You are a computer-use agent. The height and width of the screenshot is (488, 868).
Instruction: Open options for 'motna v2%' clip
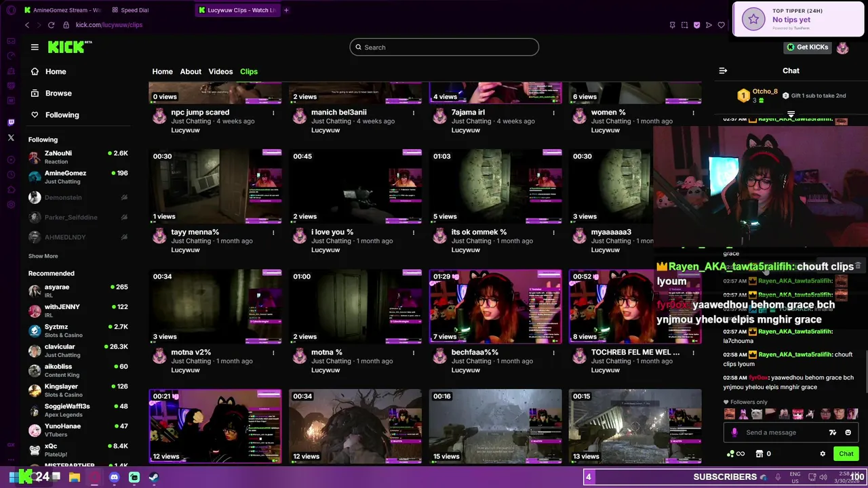[x=273, y=352]
